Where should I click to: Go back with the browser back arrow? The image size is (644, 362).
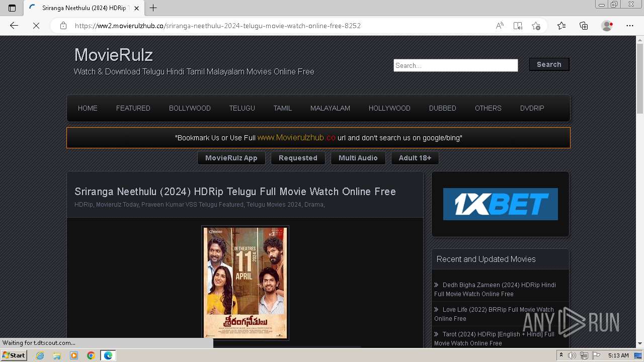(x=14, y=26)
